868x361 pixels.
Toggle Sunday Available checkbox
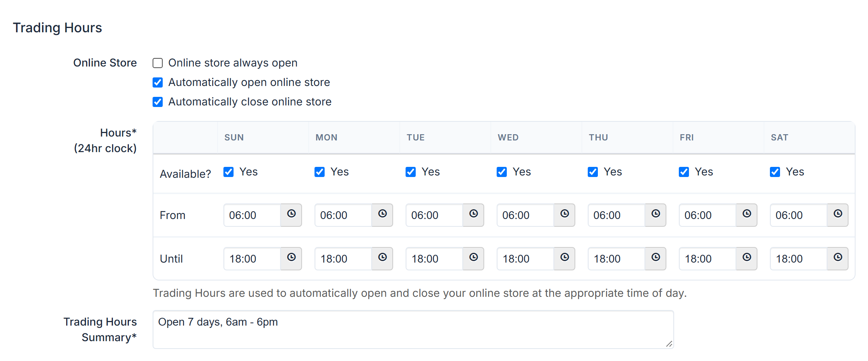228,172
